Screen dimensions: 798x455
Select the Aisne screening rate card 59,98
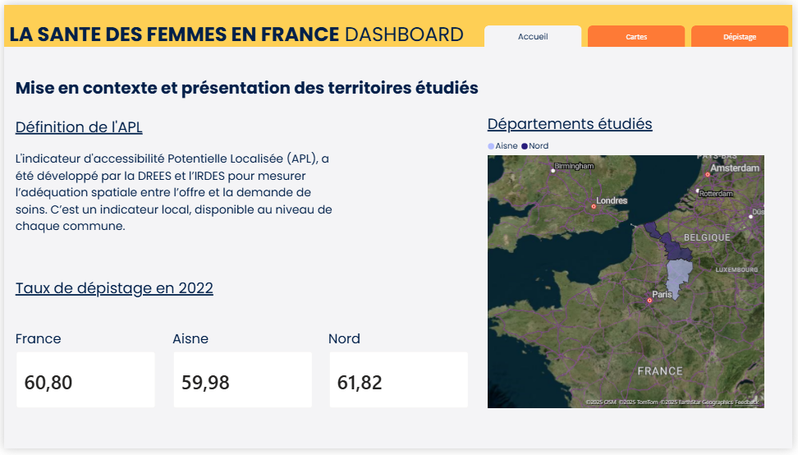coord(242,380)
